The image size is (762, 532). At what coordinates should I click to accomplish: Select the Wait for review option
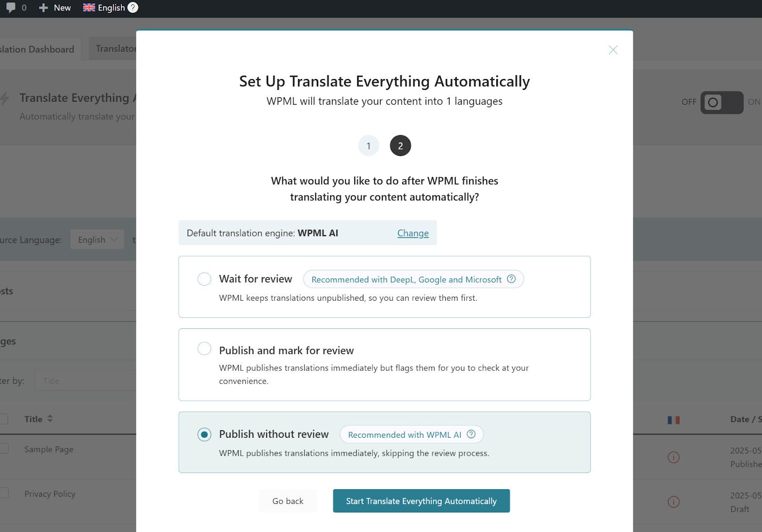(204, 279)
